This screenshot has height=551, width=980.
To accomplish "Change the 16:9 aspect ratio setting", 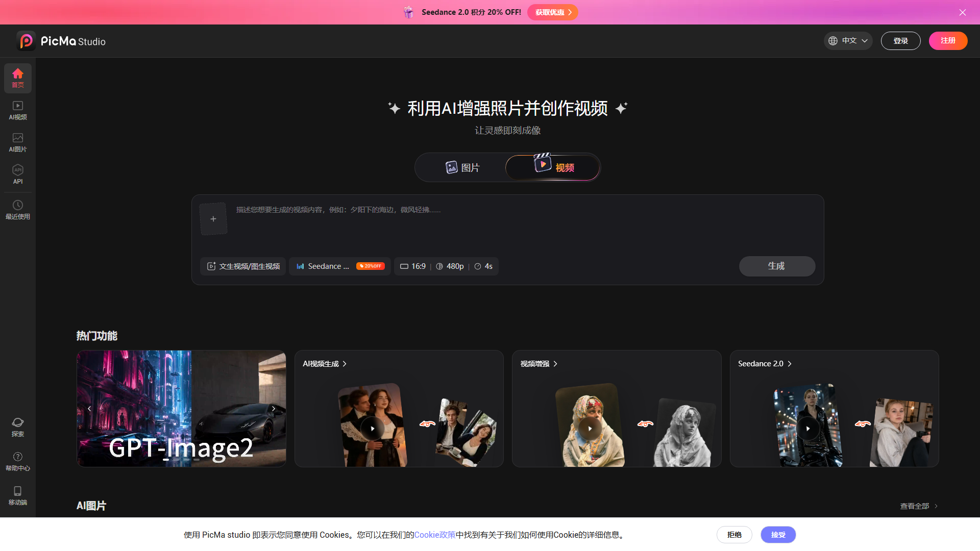I will click(x=413, y=266).
